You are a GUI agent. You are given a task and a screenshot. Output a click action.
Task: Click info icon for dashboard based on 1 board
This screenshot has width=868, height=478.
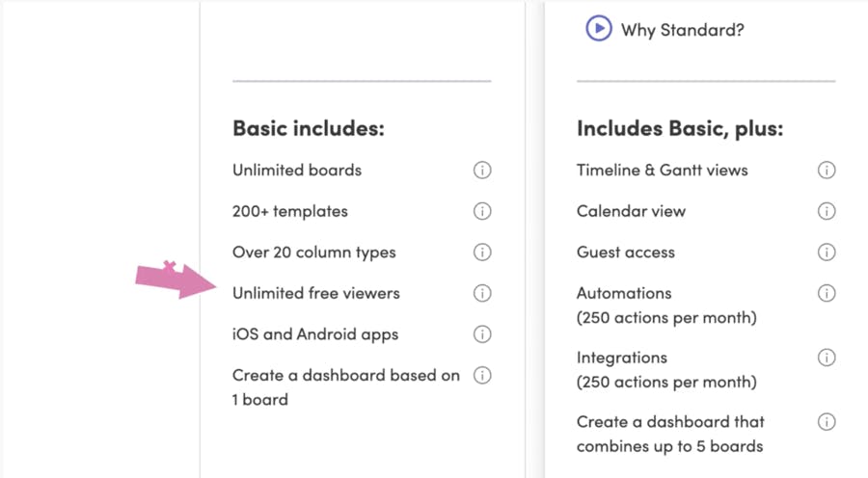pos(482,376)
